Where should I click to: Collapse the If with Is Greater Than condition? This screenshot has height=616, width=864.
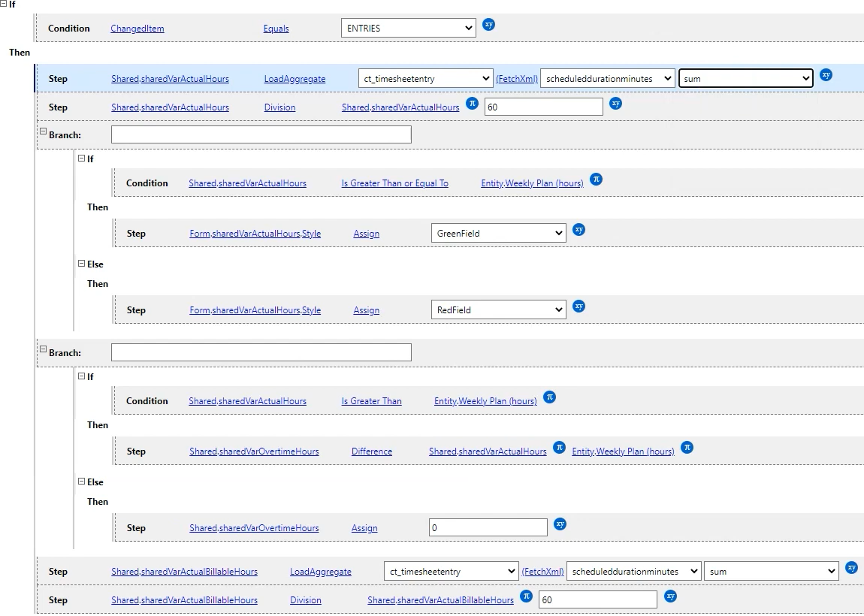[x=82, y=376]
